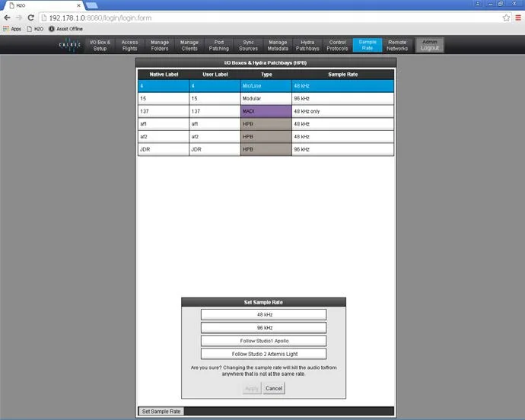Select the Modular row labeled 15
The width and height of the screenshot is (525, 420).
(x=266, y=98)
